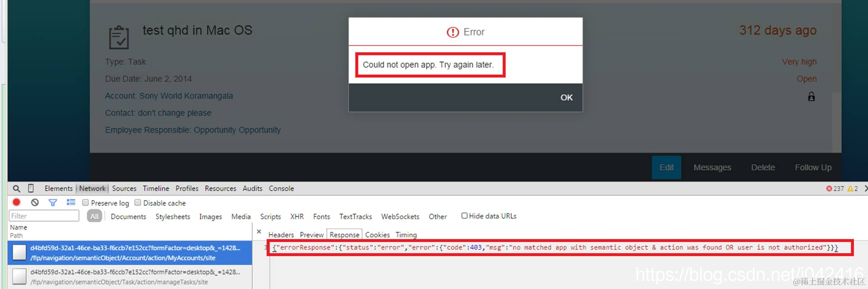Filter requests by Fonts
This screenshot has height=289, width=868.
pos(321,217)
